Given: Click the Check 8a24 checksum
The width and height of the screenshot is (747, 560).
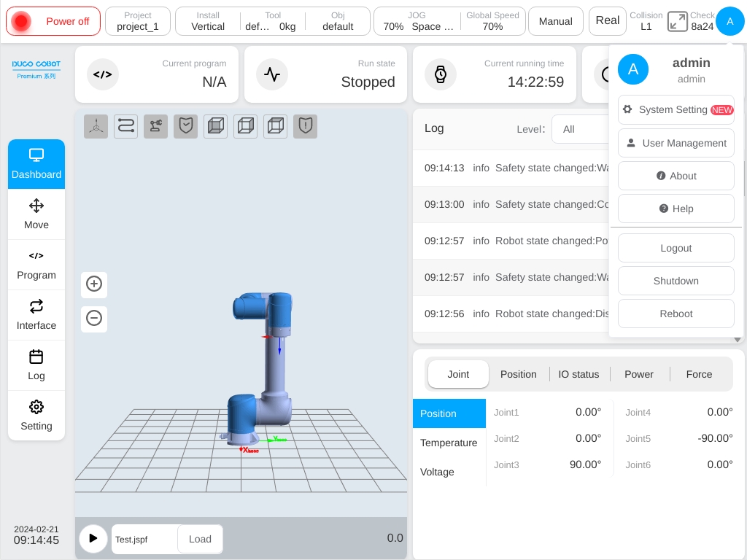Looking at the screenshot, I should [703, 21].
